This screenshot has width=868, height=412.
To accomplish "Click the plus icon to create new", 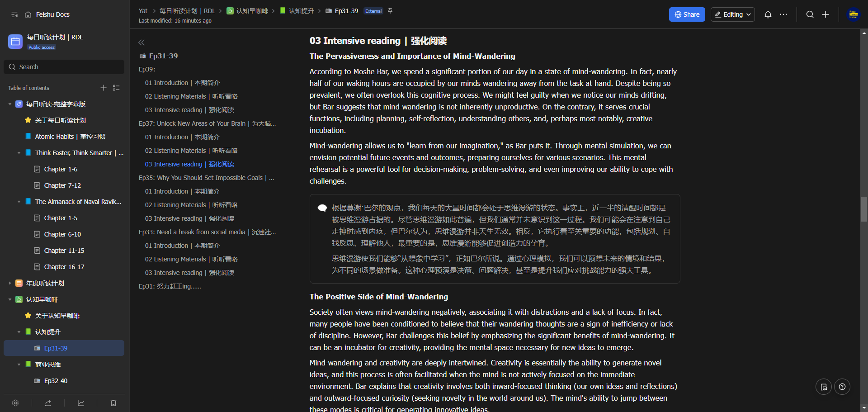I will [x=826, y=14].
